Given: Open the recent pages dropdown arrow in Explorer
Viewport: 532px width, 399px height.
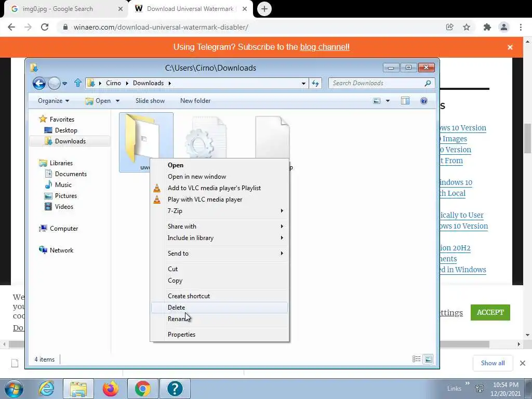Looking at the screenshot, I should click(64, 84).
